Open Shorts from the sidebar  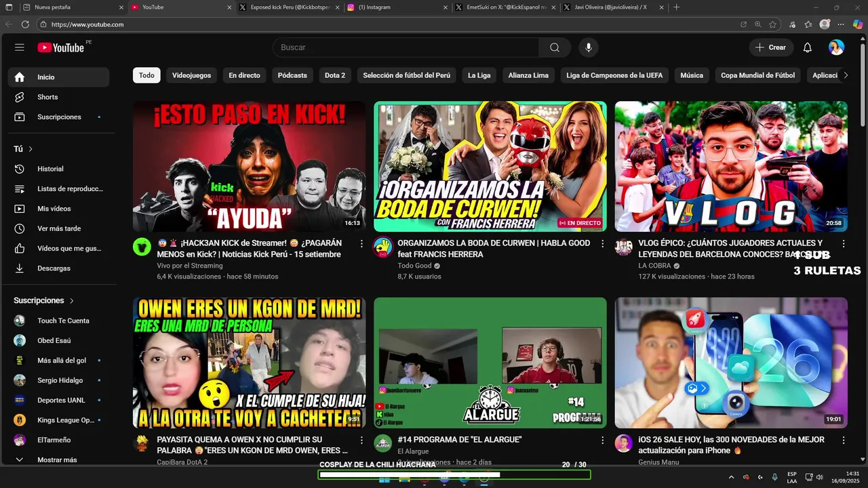pos(58,97)
